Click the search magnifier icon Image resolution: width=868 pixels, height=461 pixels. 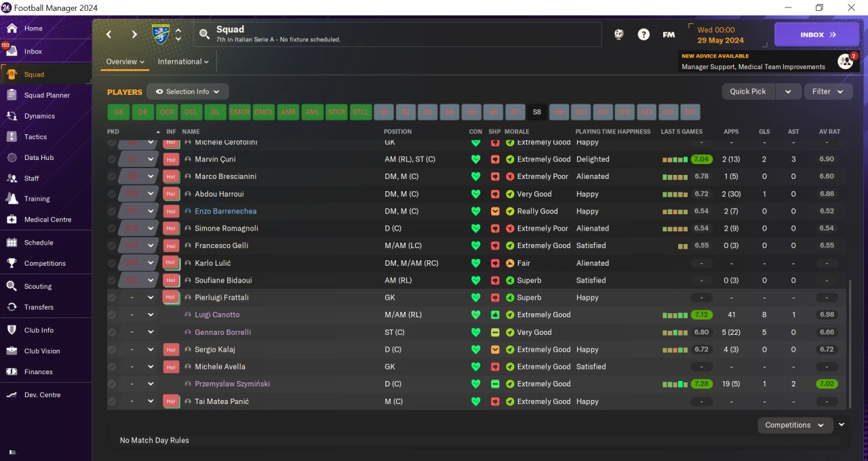point(204,35)
